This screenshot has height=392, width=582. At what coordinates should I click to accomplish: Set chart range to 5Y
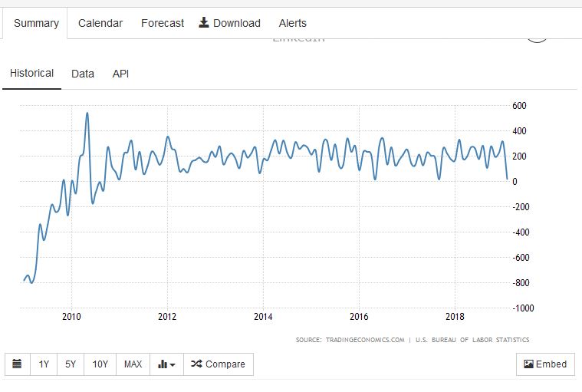[x=71, y=364]
